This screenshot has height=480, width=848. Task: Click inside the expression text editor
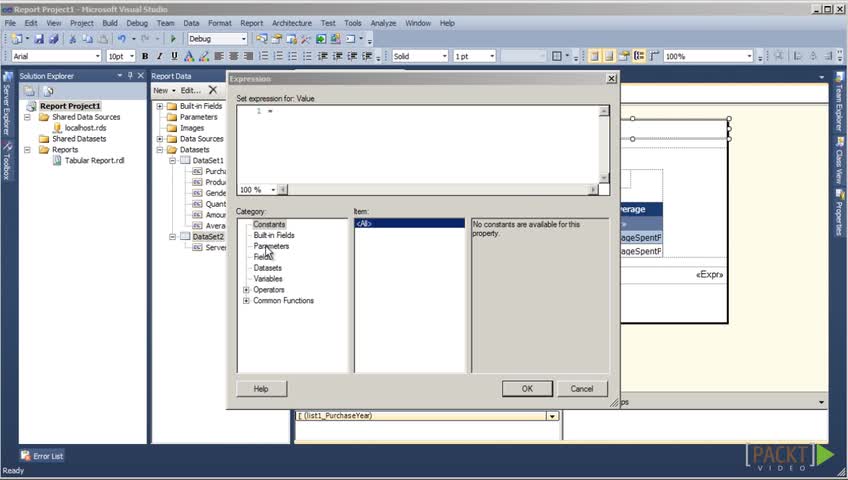418,144
